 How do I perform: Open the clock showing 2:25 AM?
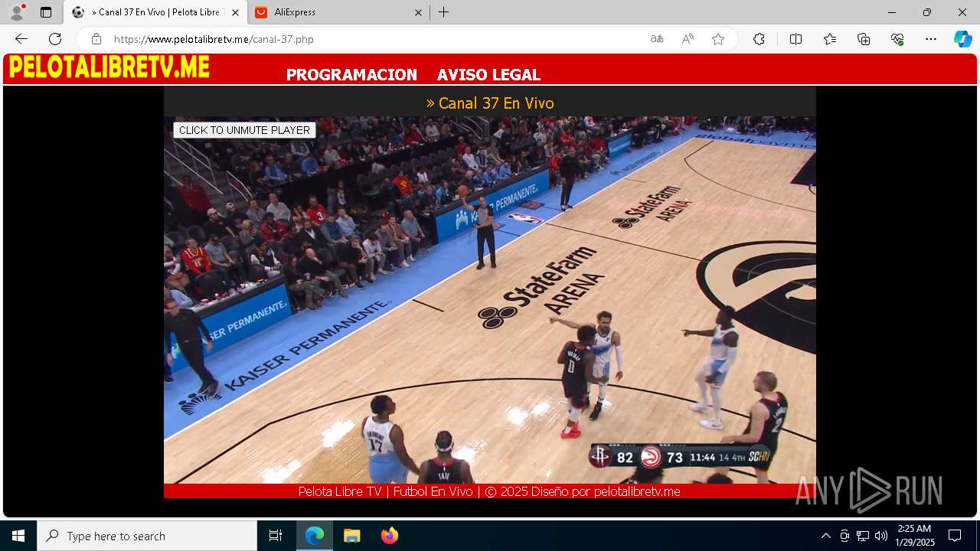pyautogui.click(x=915, y=536)
